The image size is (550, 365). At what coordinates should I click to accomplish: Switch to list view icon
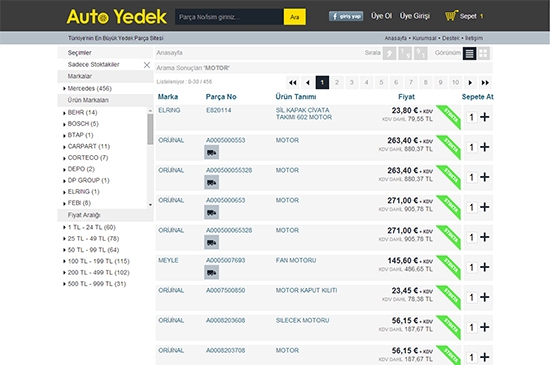469,53
